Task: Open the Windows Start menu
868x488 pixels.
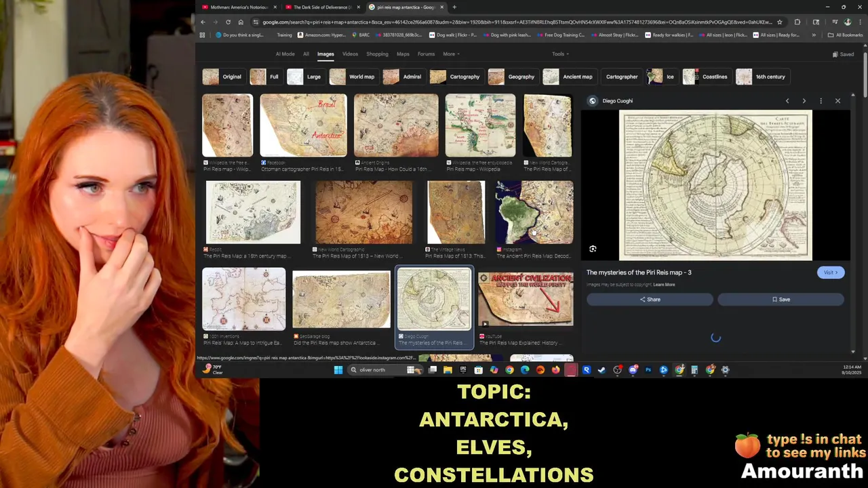Action: pyautogui.click(x=338, y=370)
